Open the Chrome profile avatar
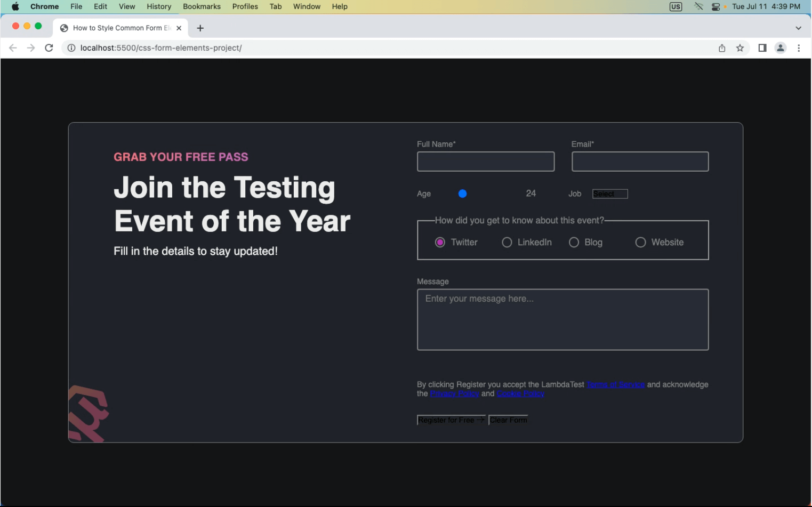812x507 pixels. coord(781,48)
